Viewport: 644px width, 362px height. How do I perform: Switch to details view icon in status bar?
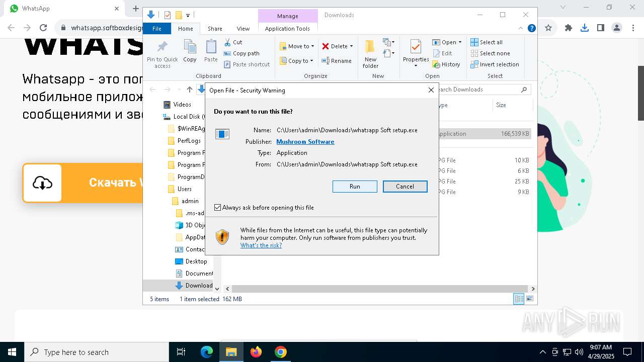coord(518,299)
